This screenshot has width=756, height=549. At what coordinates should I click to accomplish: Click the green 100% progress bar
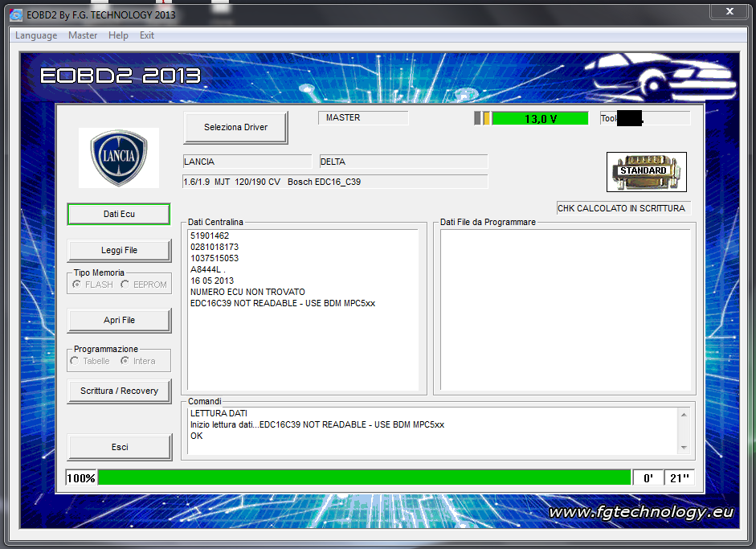(365, 477)
